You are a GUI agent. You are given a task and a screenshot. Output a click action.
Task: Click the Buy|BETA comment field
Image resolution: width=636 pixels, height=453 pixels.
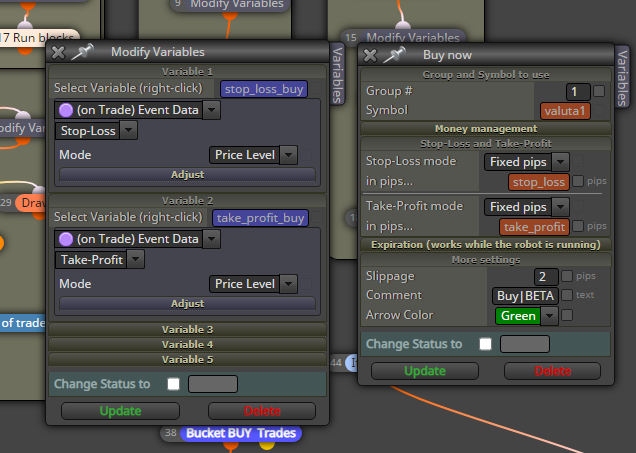(526, 296)
